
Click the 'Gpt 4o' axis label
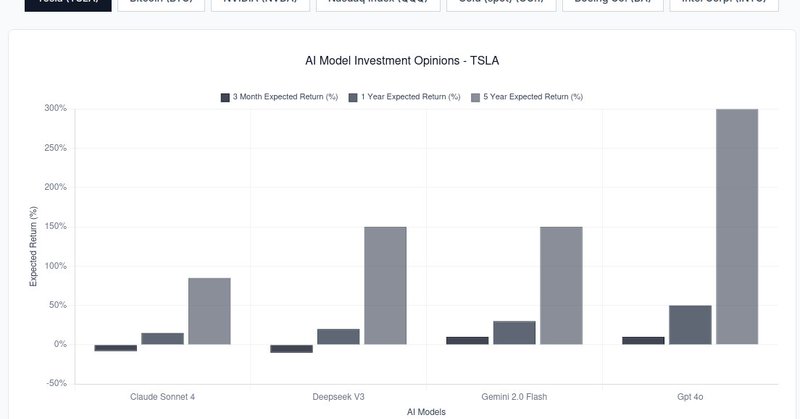pos(690,397)
